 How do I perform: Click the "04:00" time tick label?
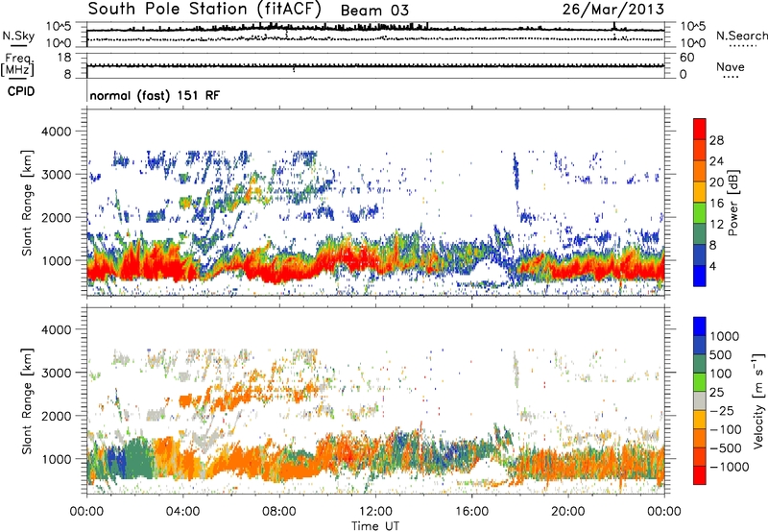pos(182,512)
